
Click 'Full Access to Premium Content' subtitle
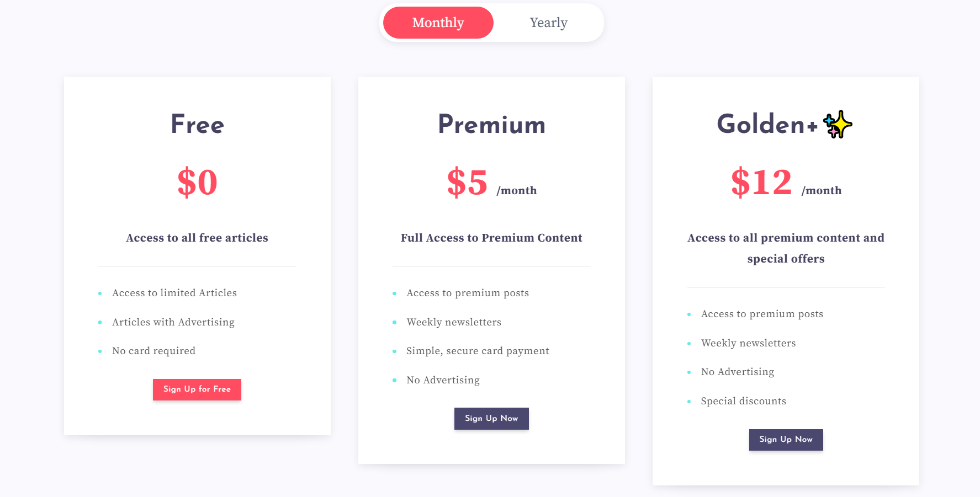pos(491,238)
